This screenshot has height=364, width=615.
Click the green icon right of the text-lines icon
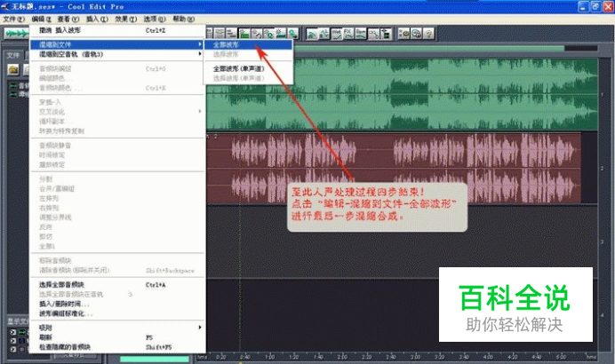click(x=244, y=34)
